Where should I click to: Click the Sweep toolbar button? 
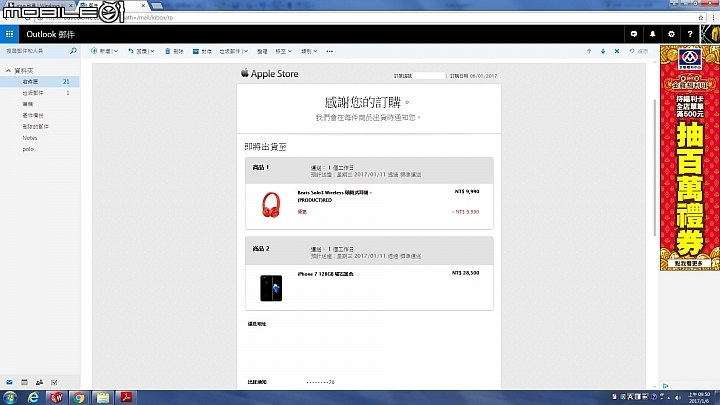(x=262, y=51)
